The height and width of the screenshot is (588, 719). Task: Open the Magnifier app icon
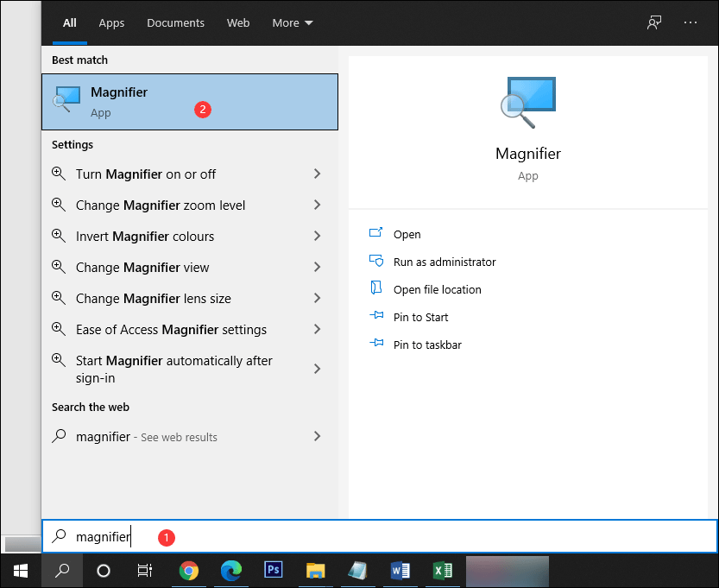tap(65, 98)
